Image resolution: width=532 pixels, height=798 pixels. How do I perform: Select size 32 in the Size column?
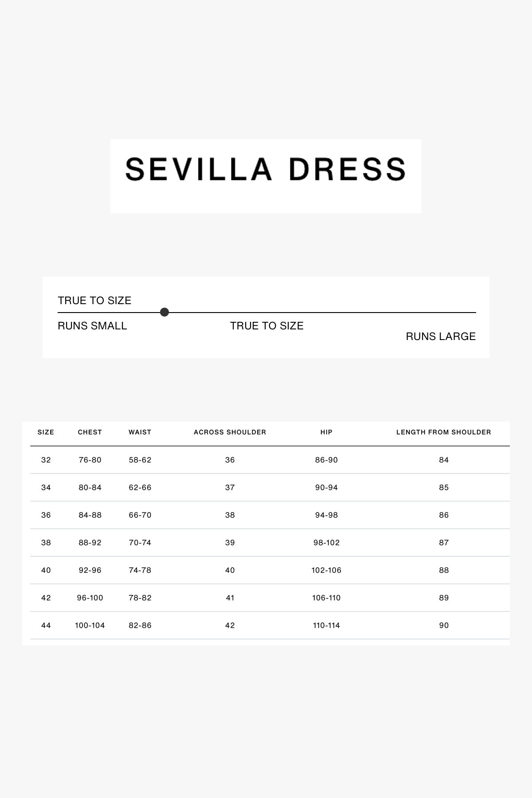[46, 460]
